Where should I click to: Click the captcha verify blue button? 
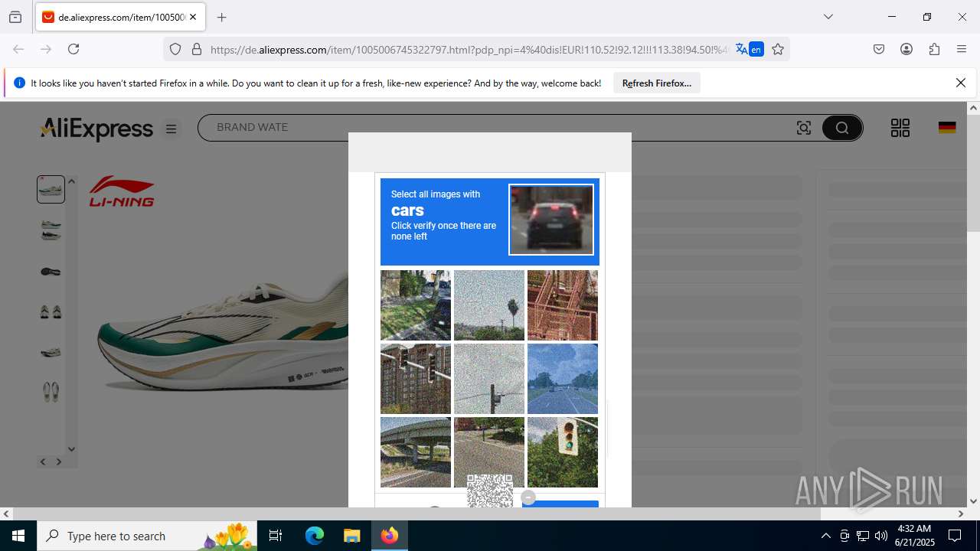click(560, 504)
